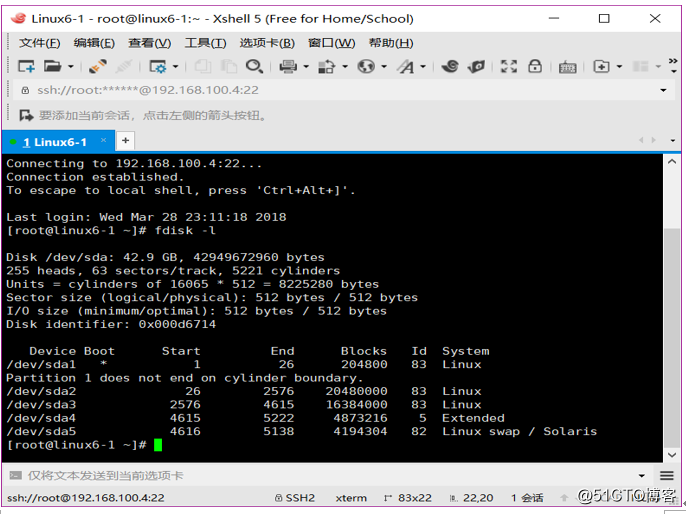Open the 编辑(E) menu
The width and height of the screenshot is (686, 514).
pyautogui.click(x=94, y=43)
